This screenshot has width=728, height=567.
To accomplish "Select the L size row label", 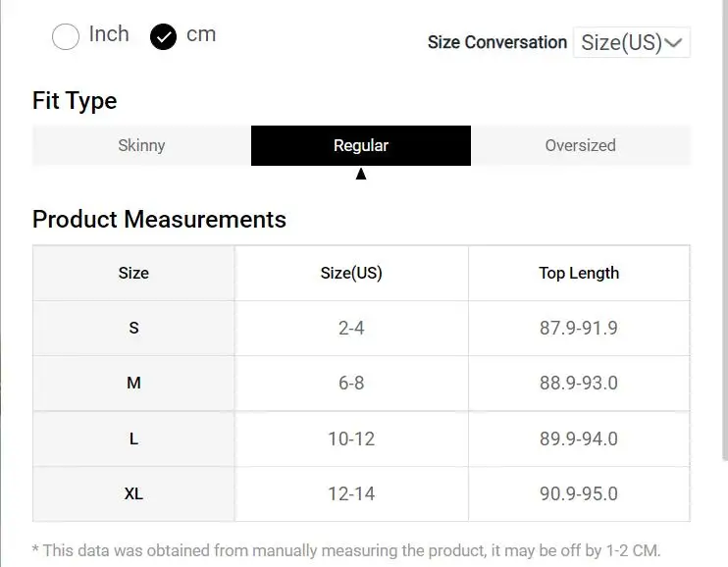I will click(x=133, y=438).
